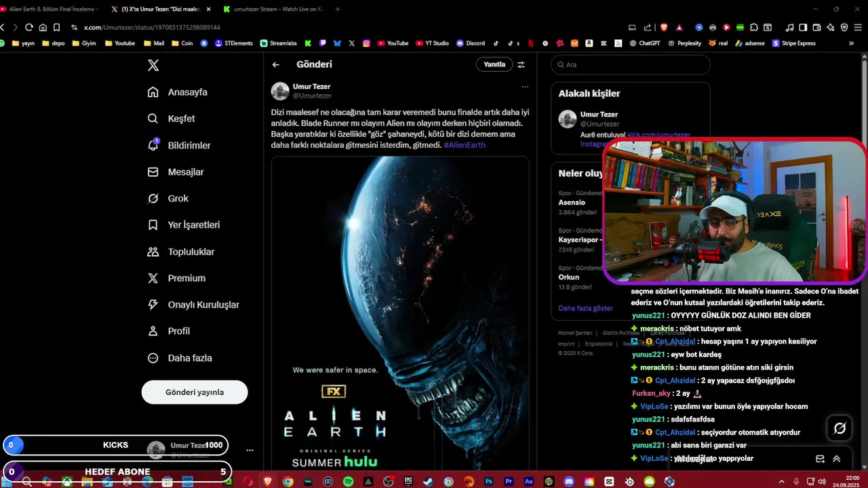Open Perplexity bookmark

click(x=685, y=43)
